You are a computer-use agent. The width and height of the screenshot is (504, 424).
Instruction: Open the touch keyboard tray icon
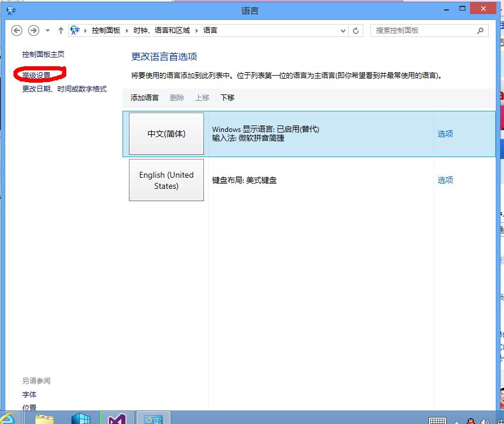pos(437,420)
